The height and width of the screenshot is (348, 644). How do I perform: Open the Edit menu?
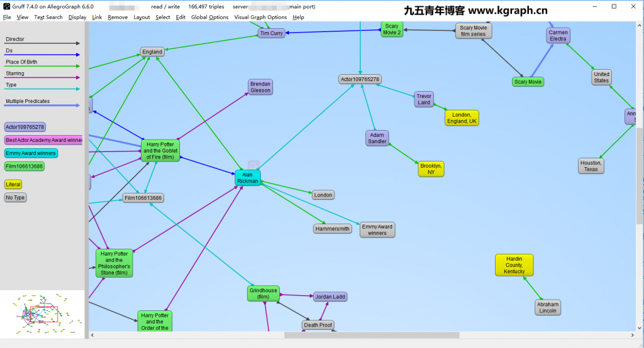[180, 17]
